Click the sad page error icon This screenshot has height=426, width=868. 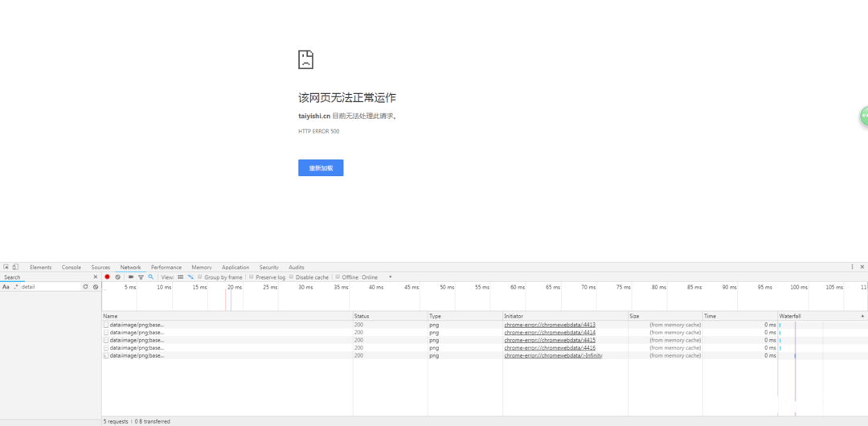(305, 59)
